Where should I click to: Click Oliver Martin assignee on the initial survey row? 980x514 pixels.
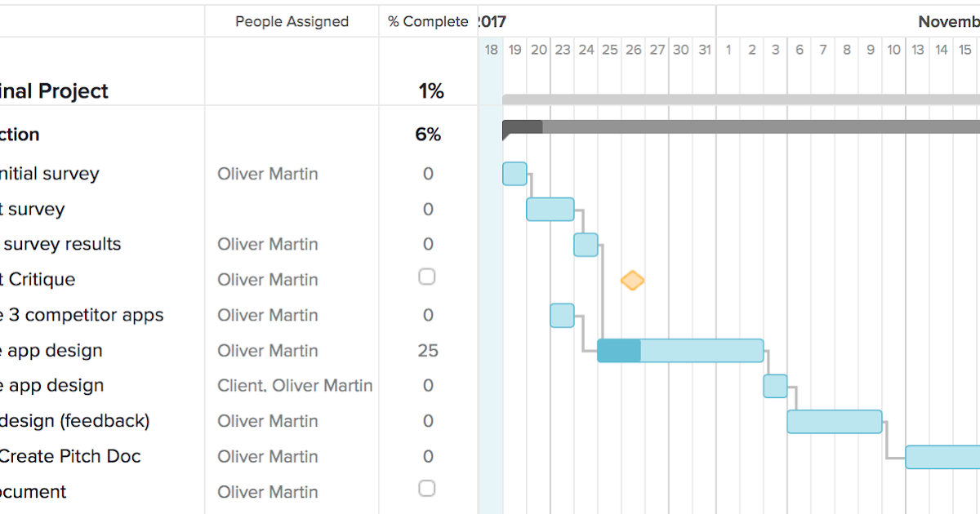pos(267,173)
